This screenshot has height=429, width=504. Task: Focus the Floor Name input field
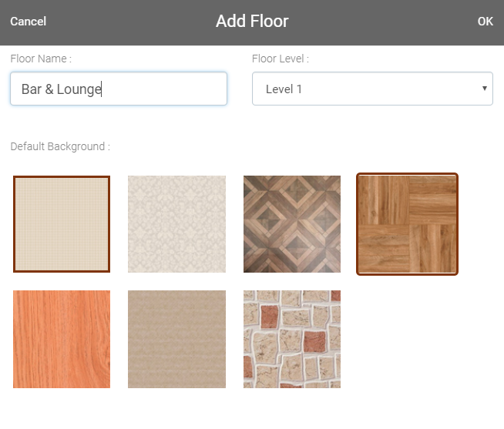119,89
